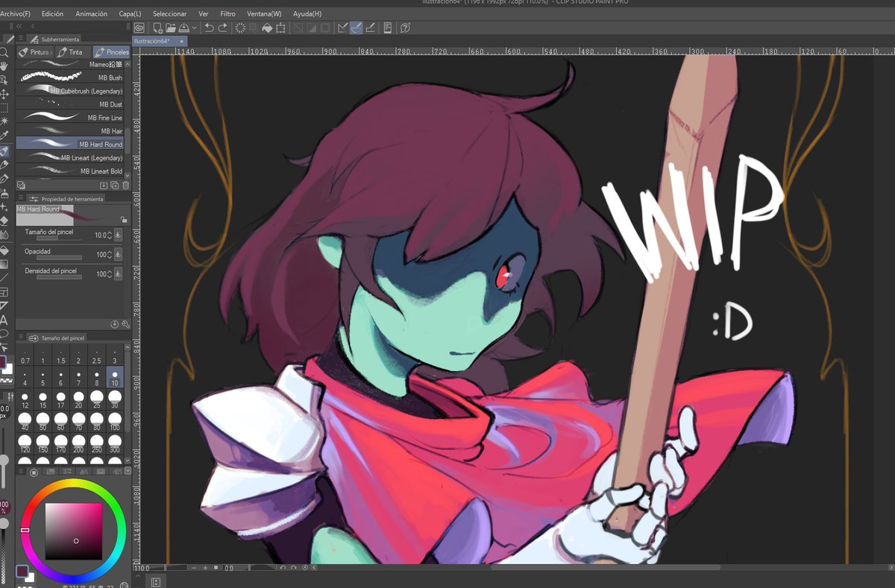Select the rectangle Selection area tool
This screenshot has height=588, width=895.
point(4,107)
